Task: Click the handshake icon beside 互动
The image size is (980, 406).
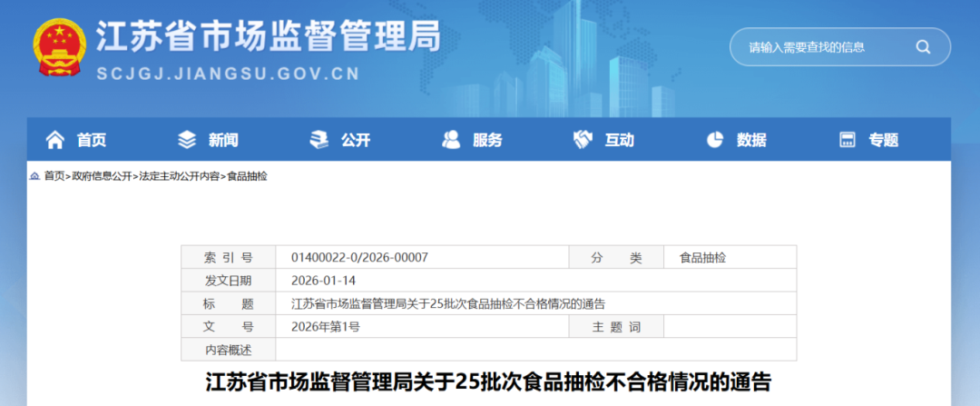Action: (583, 140)
